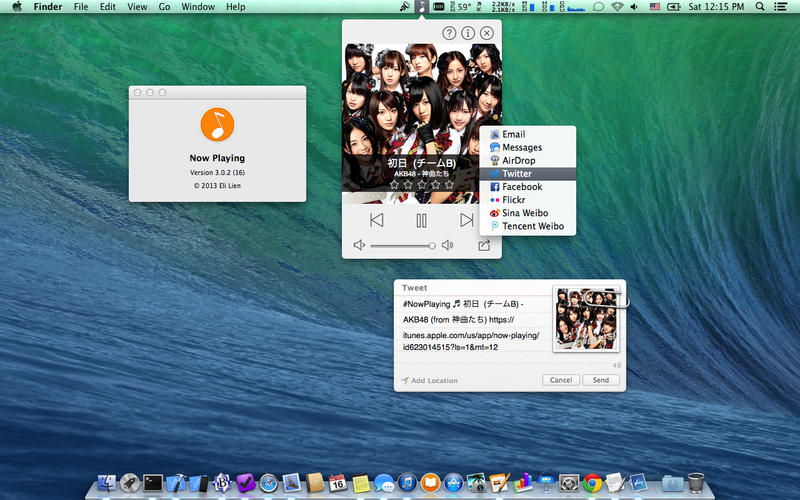This screenshot has width=800, height=500.
Task: Open Terminal from the Dock
Action: 153,482
